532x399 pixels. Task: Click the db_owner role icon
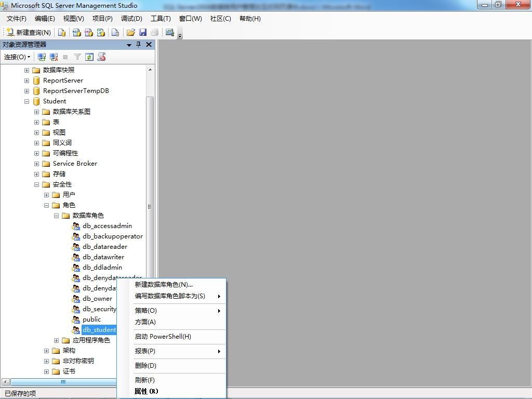click(x=76, y=299)
